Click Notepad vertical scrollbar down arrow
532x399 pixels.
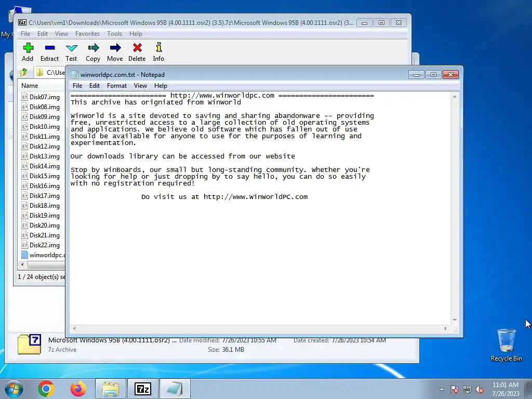[x=455, y=320]
